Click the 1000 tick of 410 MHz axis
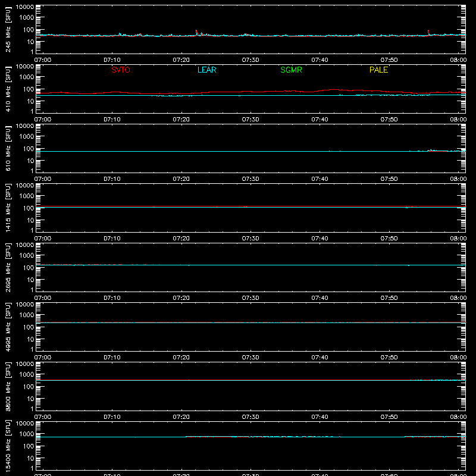 tap(27, 77)
